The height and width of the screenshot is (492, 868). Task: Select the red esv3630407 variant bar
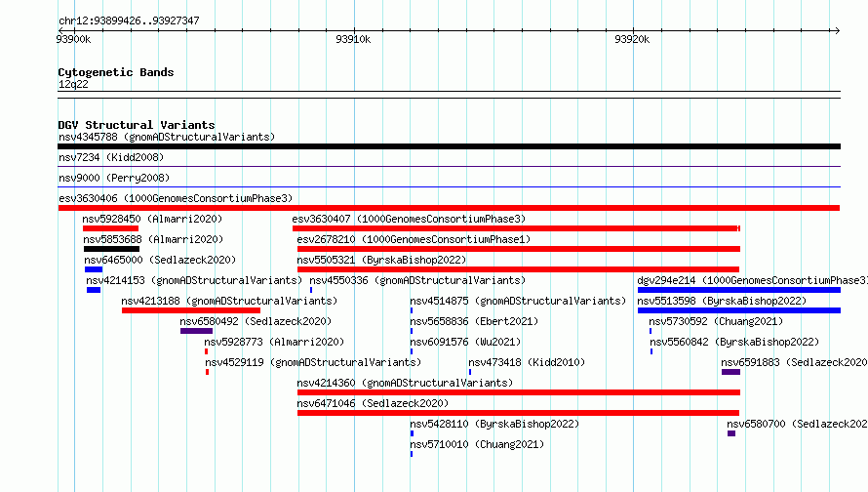point(517,228)
